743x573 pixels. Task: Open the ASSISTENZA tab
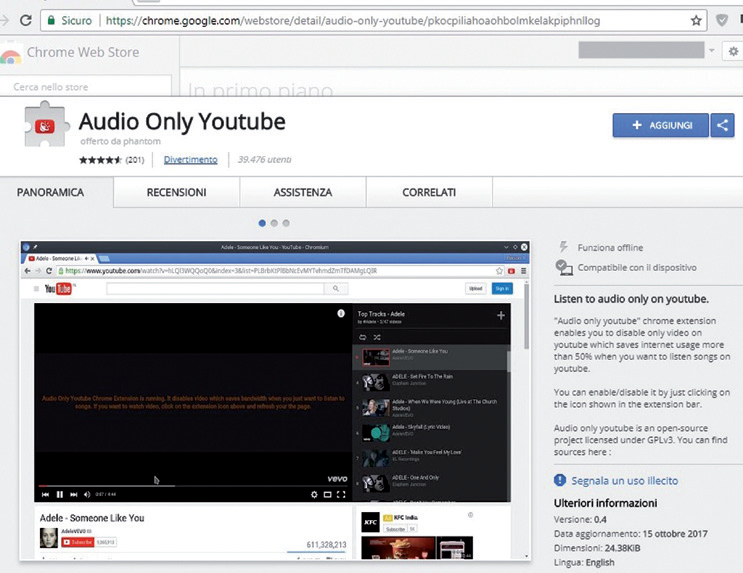[x=303, y=192]
